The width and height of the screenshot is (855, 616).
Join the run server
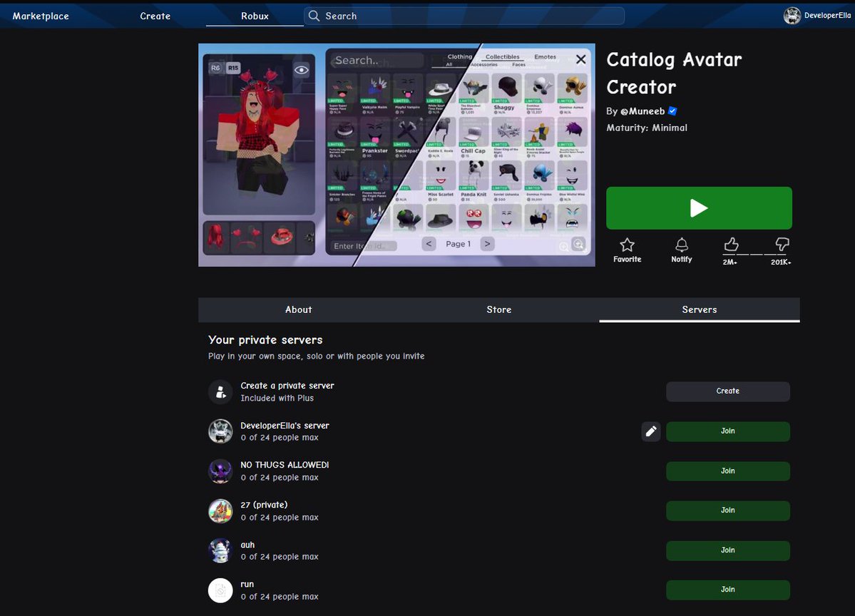728,590
